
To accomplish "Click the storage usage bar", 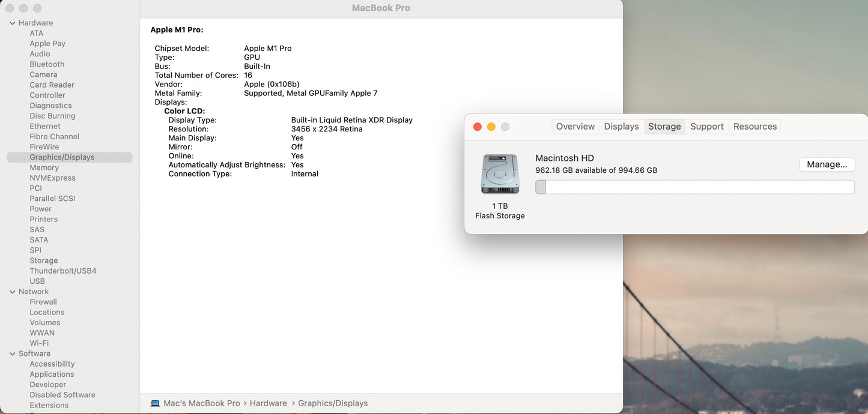I will [x=694, y=187].
